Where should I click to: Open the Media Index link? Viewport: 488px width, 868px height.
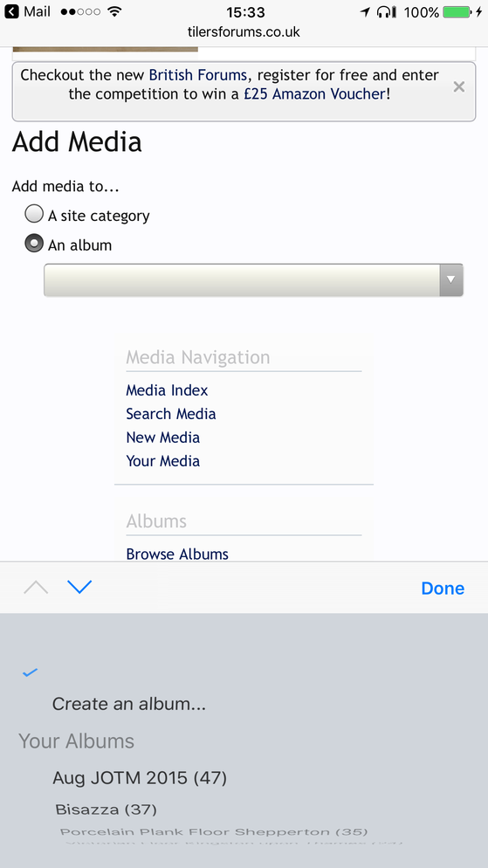pyautogui.click(x=167, y=390)
